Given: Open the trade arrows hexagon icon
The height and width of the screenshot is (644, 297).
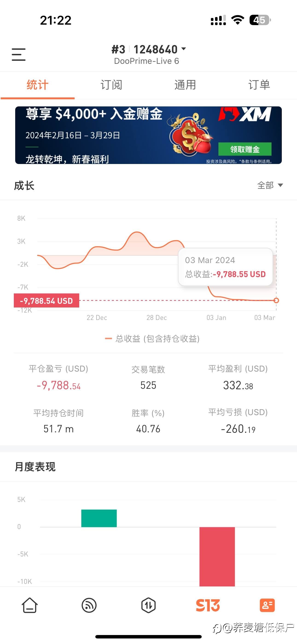Looking at the screenshot, I should click(x=148, y=605).
